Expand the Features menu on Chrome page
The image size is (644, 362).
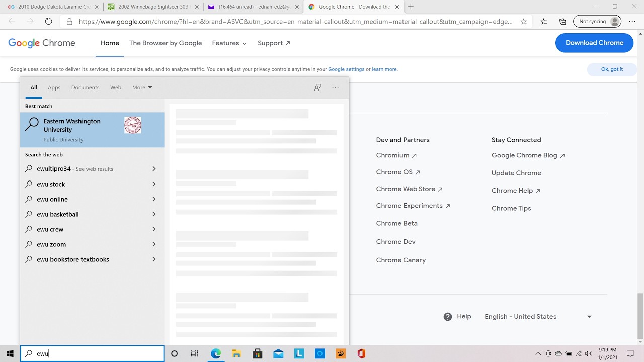[229, 43]
